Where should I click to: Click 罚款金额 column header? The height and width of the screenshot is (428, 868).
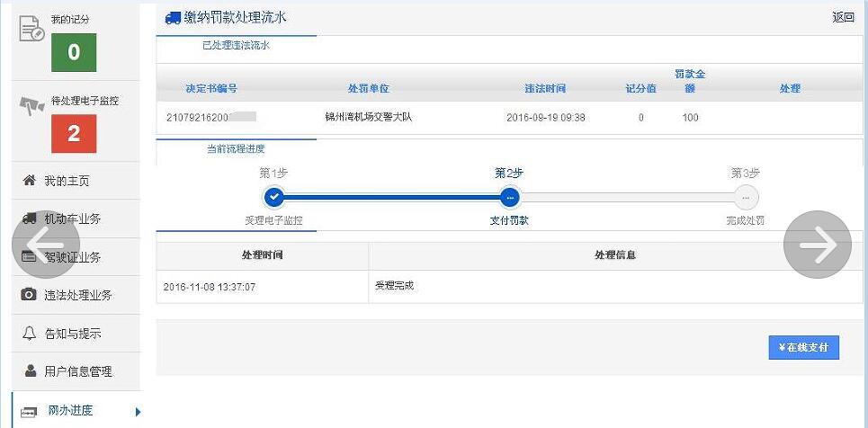690,81
